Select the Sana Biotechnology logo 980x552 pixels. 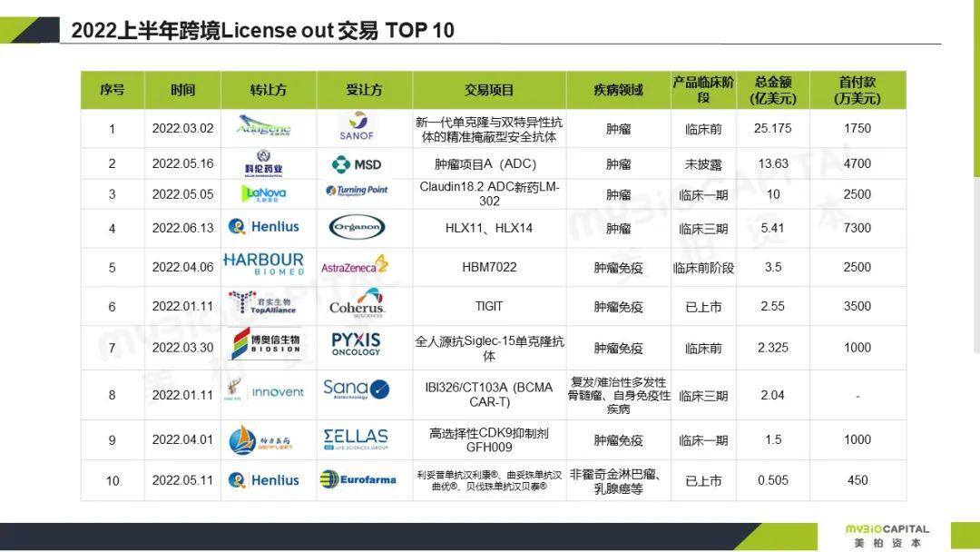pos(356,389)
